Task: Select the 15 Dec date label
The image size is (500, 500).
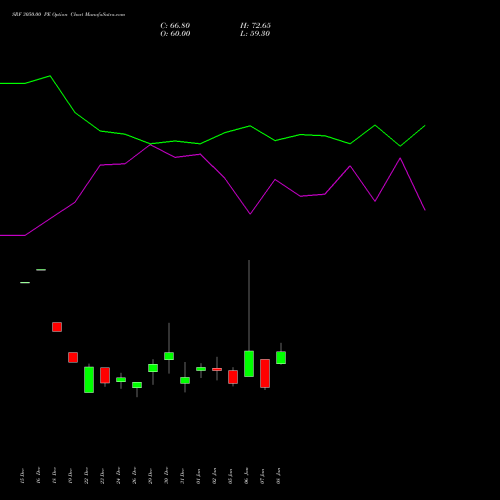Action: (x=22, y=476)
